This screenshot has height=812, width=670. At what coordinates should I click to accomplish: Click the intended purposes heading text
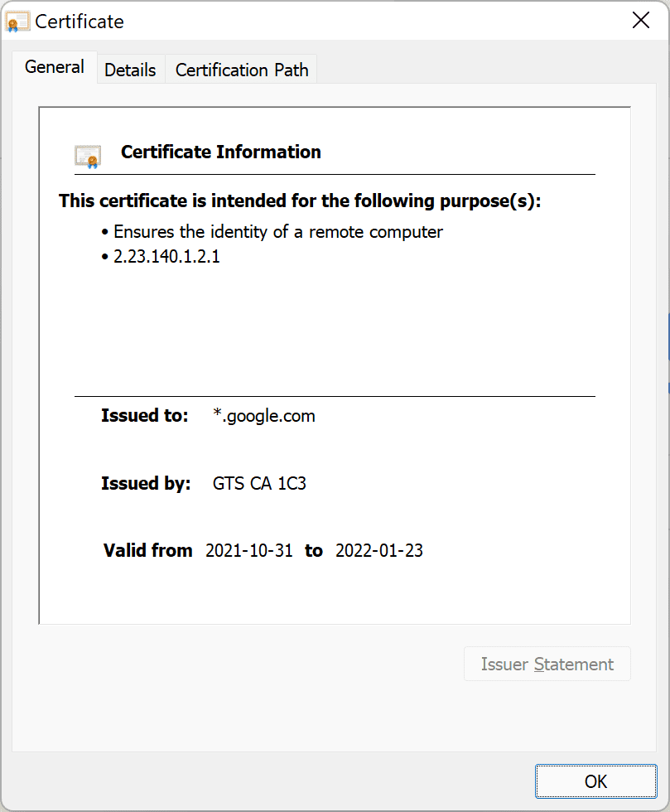click(x=300, y=201)
